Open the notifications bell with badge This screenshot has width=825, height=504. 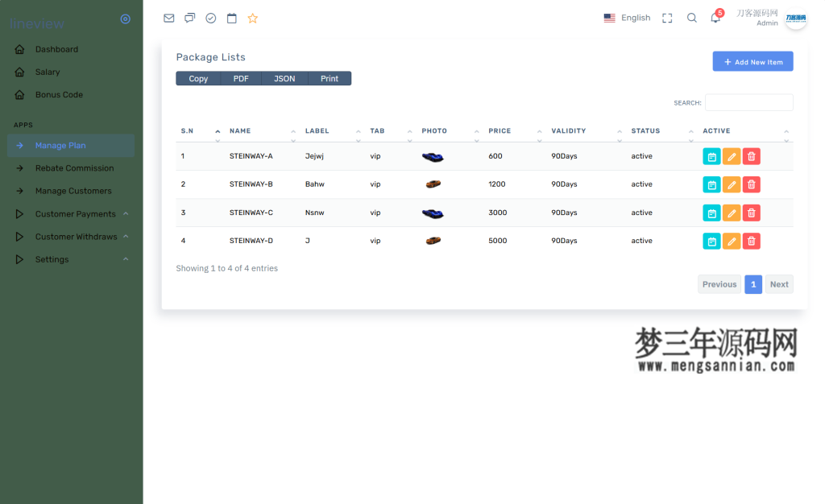[x=715, y=18]
